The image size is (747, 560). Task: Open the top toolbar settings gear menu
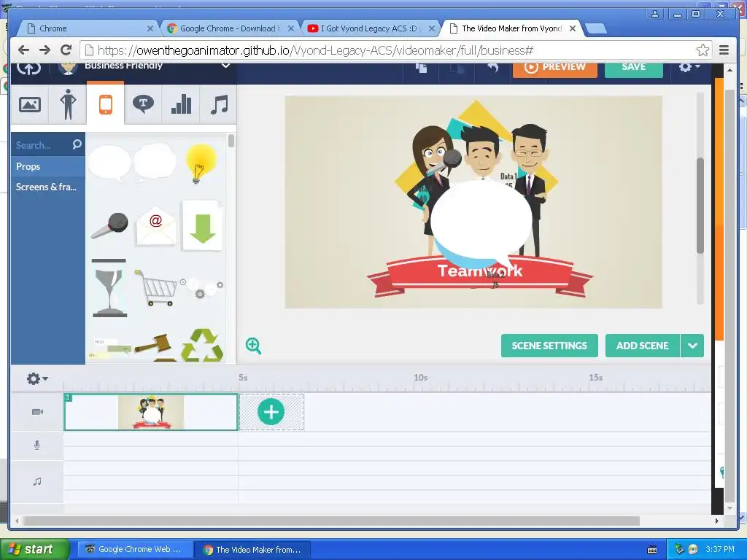click(689, 66)
